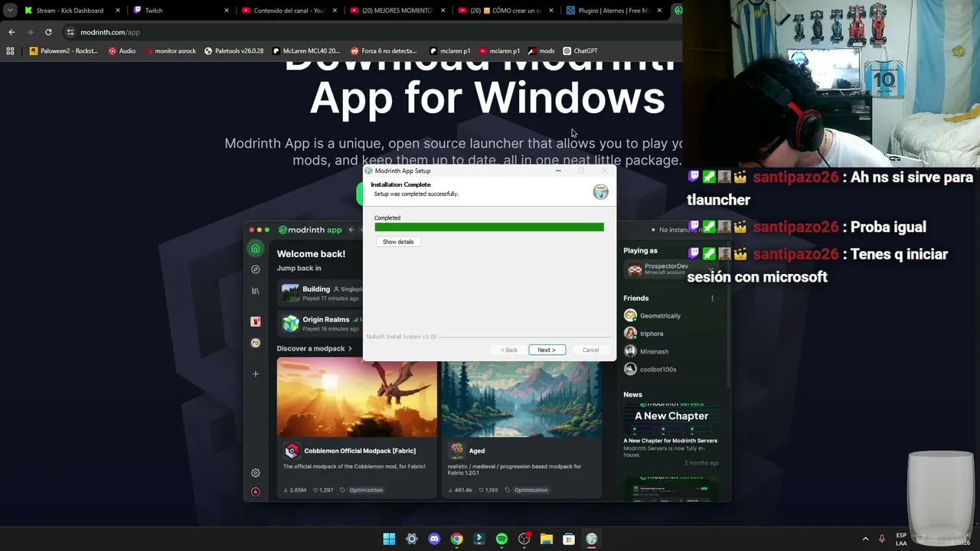This screenshot has width=980, height=551.
Task: Open the Paletools v26.0.28 bookmark
Action: [x=234, y=51]
